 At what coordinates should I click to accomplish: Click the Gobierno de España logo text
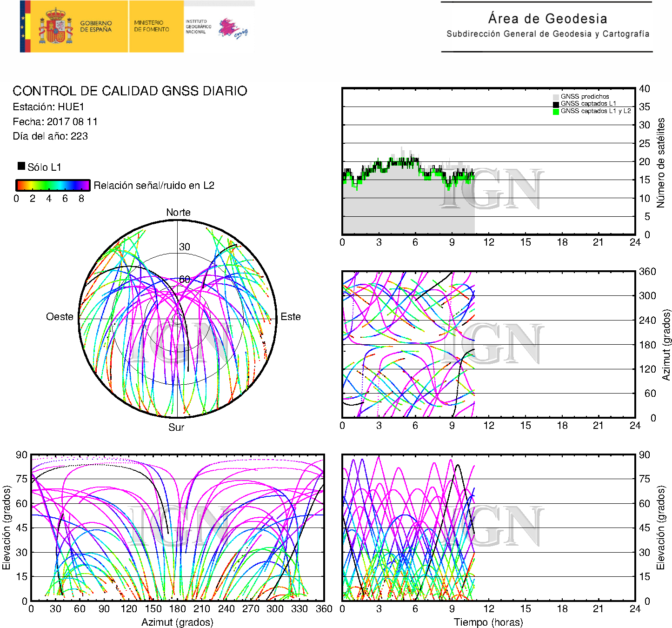96,26
